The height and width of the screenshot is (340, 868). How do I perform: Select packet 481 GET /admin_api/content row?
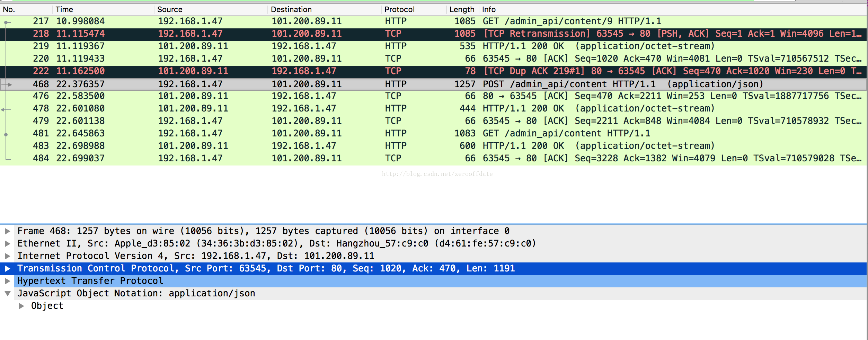pyautogui.click(x=433, y=134)
